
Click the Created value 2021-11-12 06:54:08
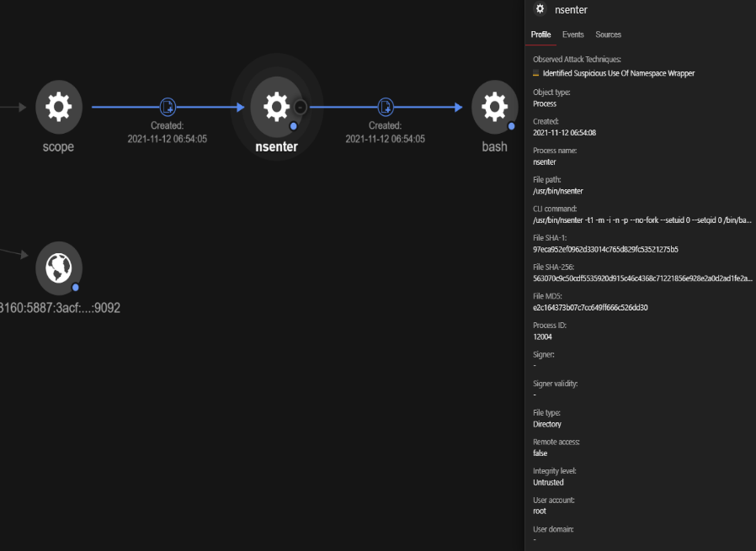pos(564,133)
